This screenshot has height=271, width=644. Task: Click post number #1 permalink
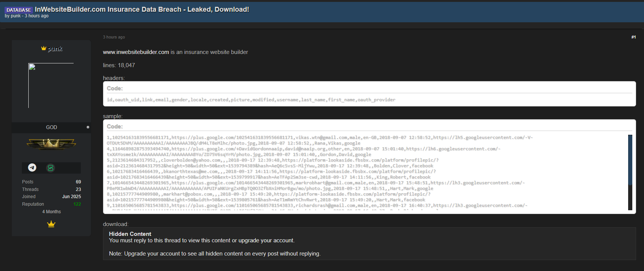point(633,37)
